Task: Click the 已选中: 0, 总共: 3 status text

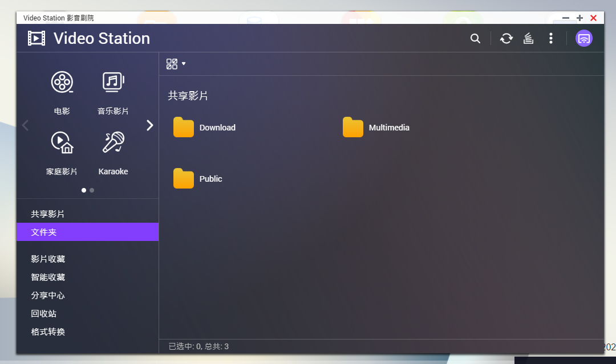Action: [198, 346]
